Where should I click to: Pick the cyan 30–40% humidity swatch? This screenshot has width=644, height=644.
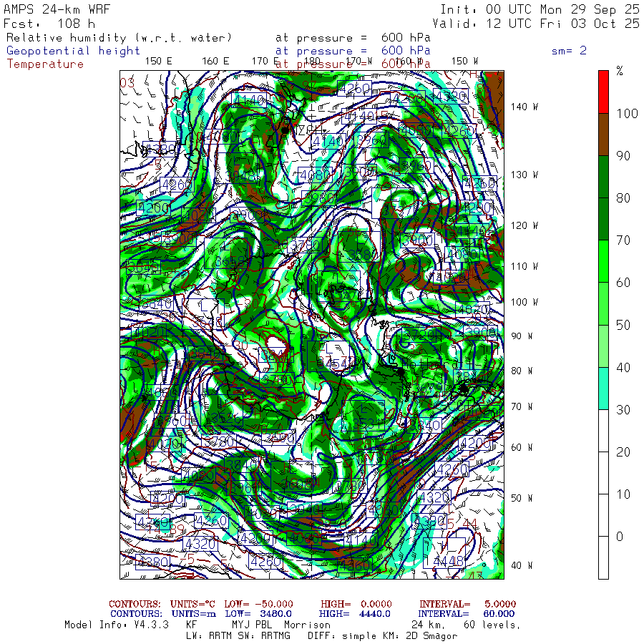603,389
